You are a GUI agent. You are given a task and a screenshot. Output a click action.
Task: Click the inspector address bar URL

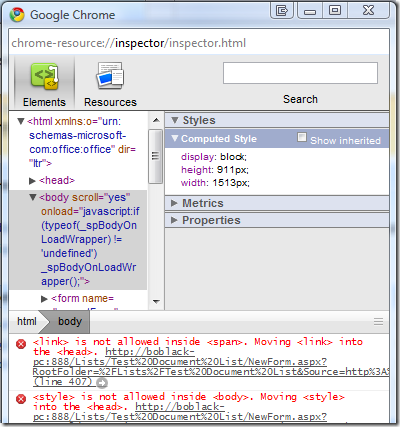point(129,43)
